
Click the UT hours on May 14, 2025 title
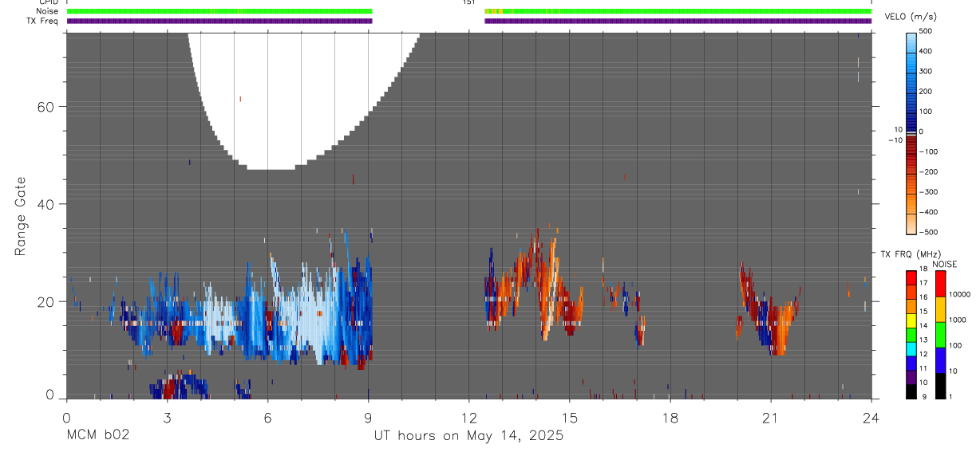click(x=468, y=436)
